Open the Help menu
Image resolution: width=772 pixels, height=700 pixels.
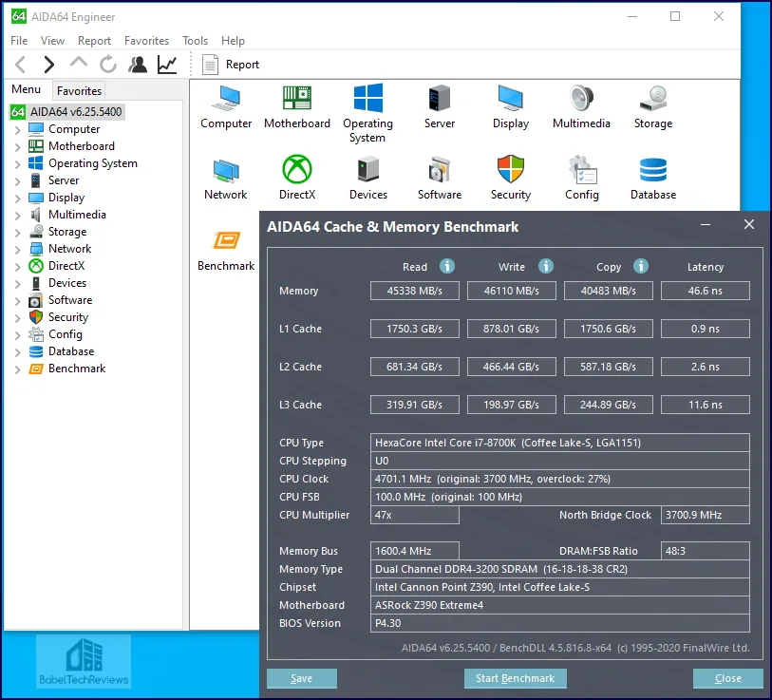233,41
